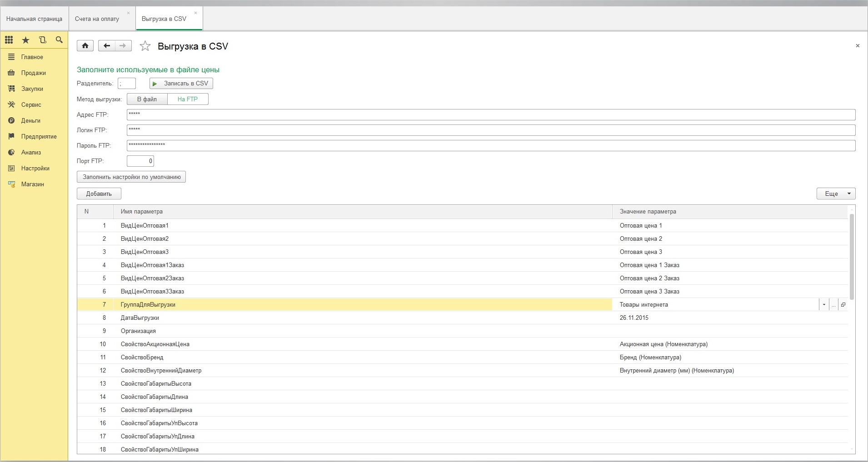Focus the Порт FTP field

pos(140,161)
